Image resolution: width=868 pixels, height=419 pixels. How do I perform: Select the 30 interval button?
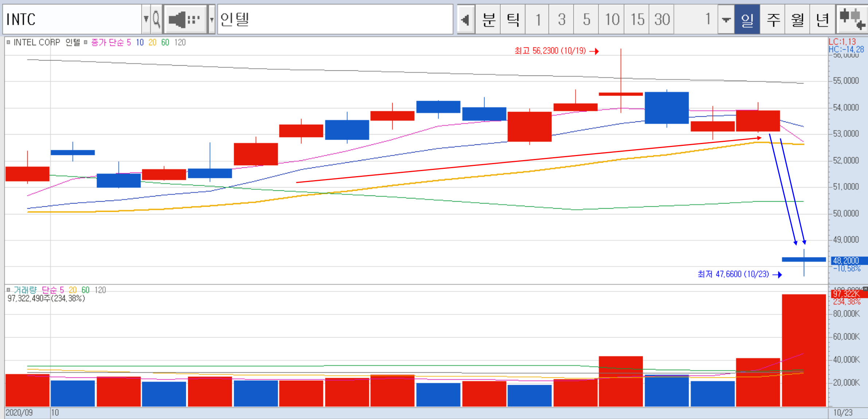pos(662,19)
